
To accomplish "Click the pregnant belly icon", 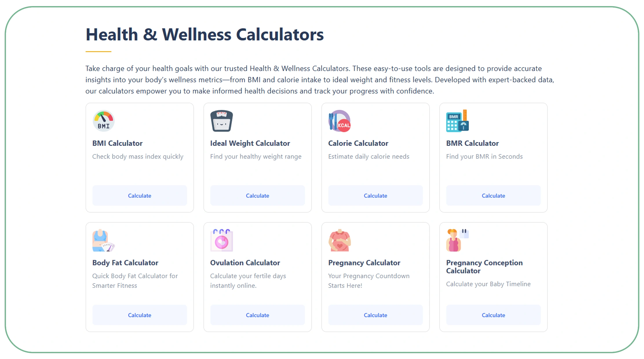I will coord(340,240).
